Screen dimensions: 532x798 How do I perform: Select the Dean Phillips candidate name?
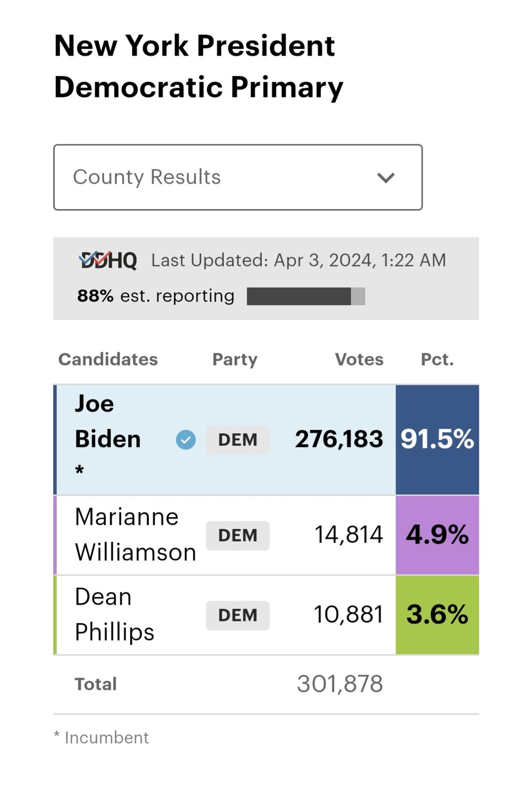[114, 614]
